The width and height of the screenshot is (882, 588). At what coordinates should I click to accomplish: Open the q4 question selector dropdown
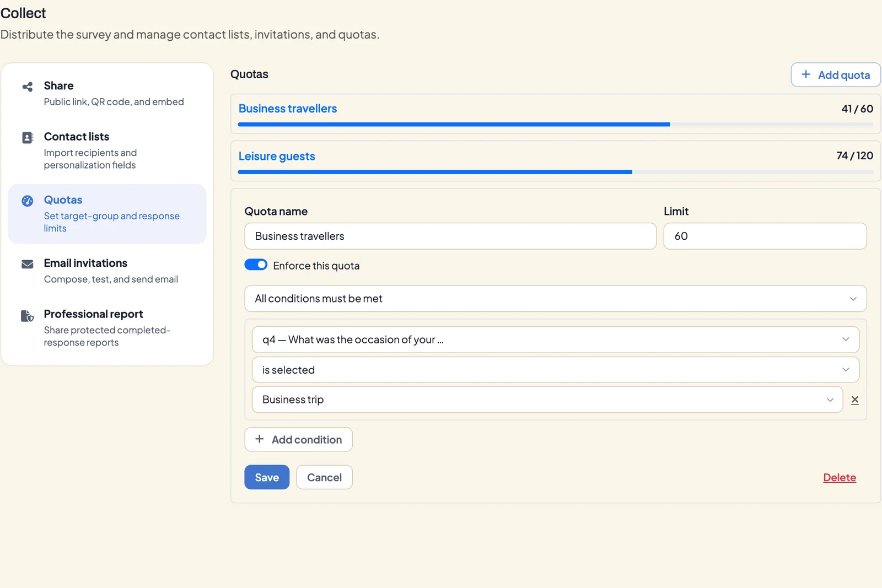pos(556,339)
